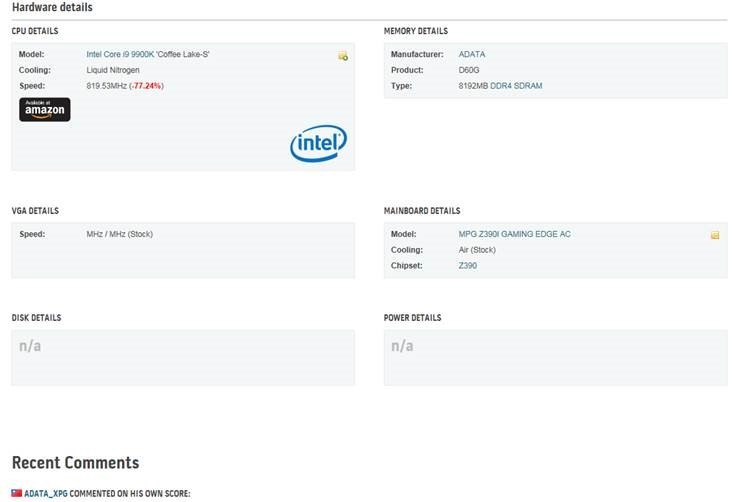Click the note icon in Mainboard details
Screen dimensions: 733x502
[x=715, y=235]
